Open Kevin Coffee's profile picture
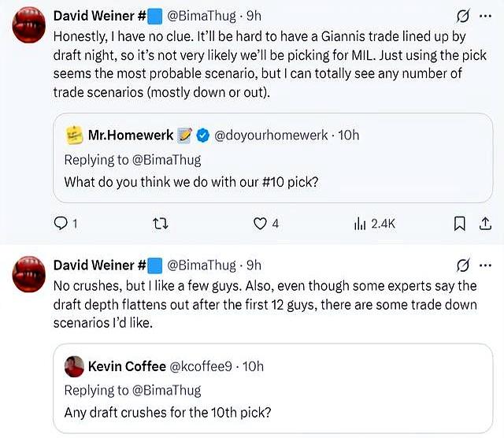 tap(74, 366)
